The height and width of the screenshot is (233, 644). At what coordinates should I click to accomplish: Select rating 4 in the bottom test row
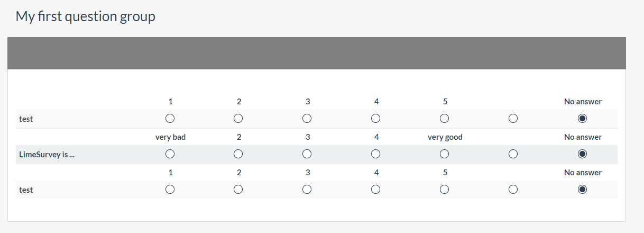(x=376, y=189)
